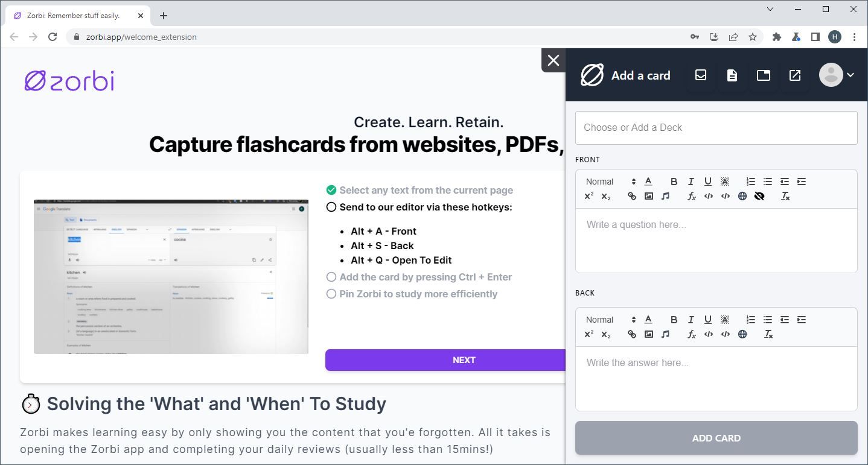Click the Zorbi planet logo beside Add a card
This screenshot has height=465, width=868.
tap(592, 75)
